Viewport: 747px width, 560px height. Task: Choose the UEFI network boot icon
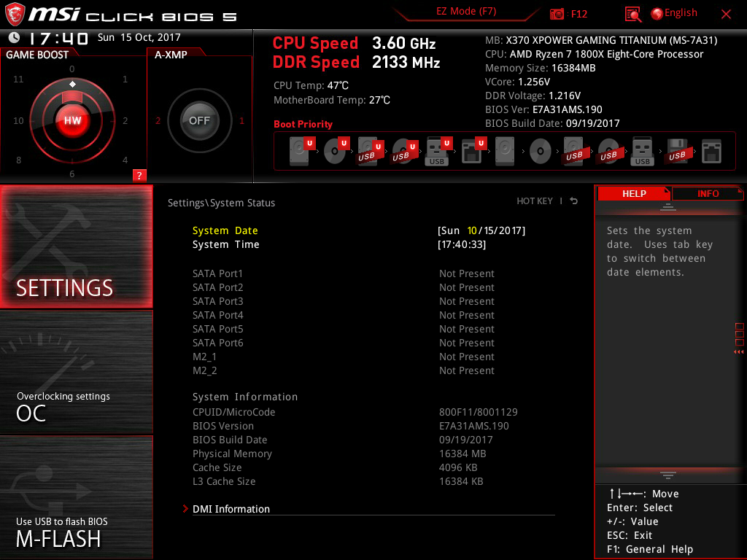(x=473, y=151)
